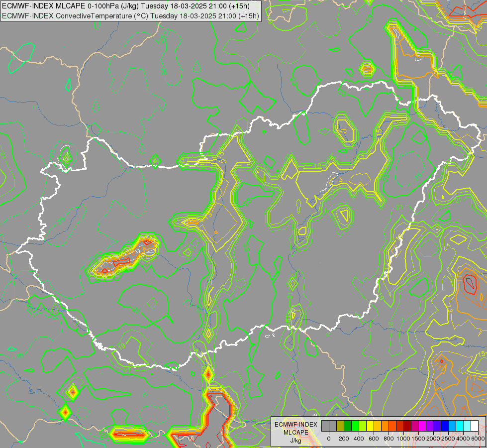The height and width of the screenshot is (448, 487).
Task: Click the 2000 value on the legend scale
Action: 433,439
